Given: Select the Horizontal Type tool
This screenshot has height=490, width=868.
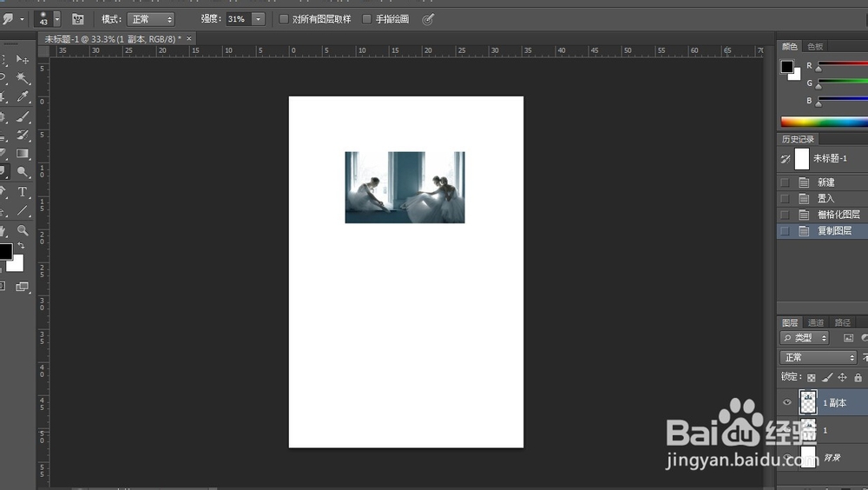Looking at the screenshot, I should (x=23, y=192).
